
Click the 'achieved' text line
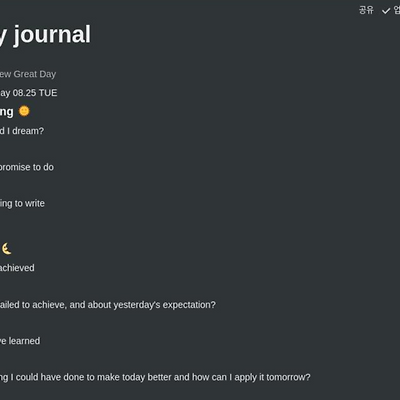pyautogui.click(x=17, y=268)
